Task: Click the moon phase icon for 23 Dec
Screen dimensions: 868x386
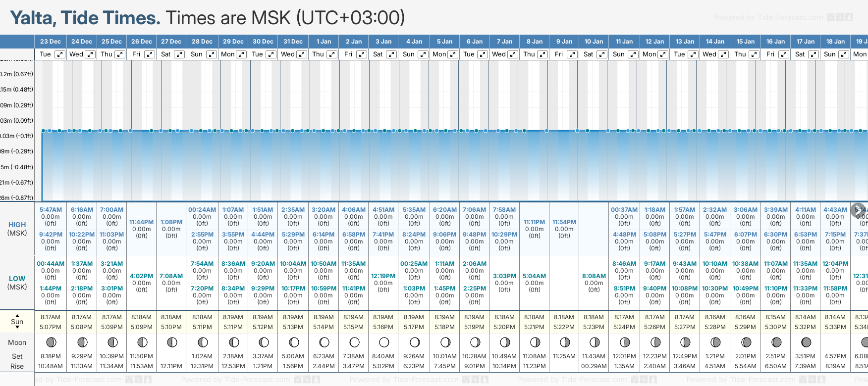Action: coord(51,342)
